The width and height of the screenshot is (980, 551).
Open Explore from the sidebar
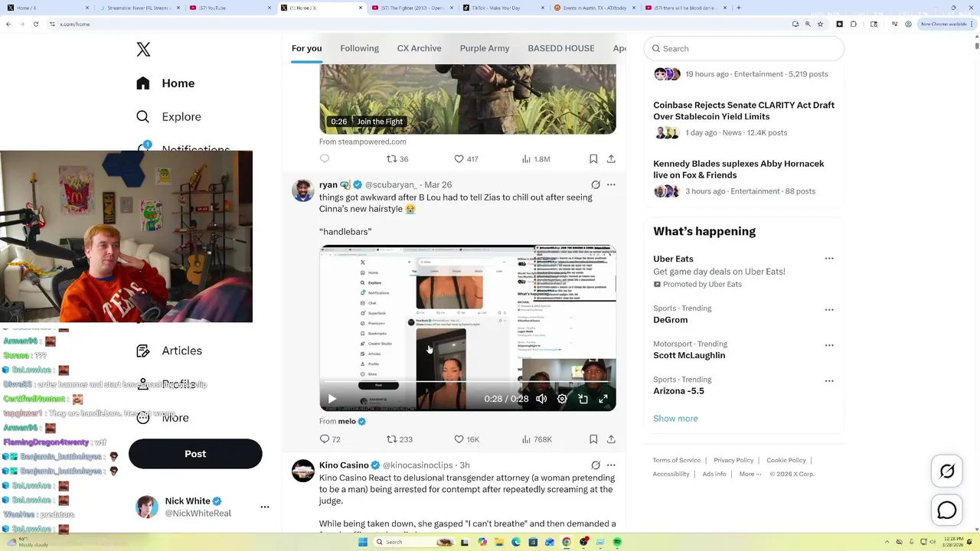[x=168, y=117]
